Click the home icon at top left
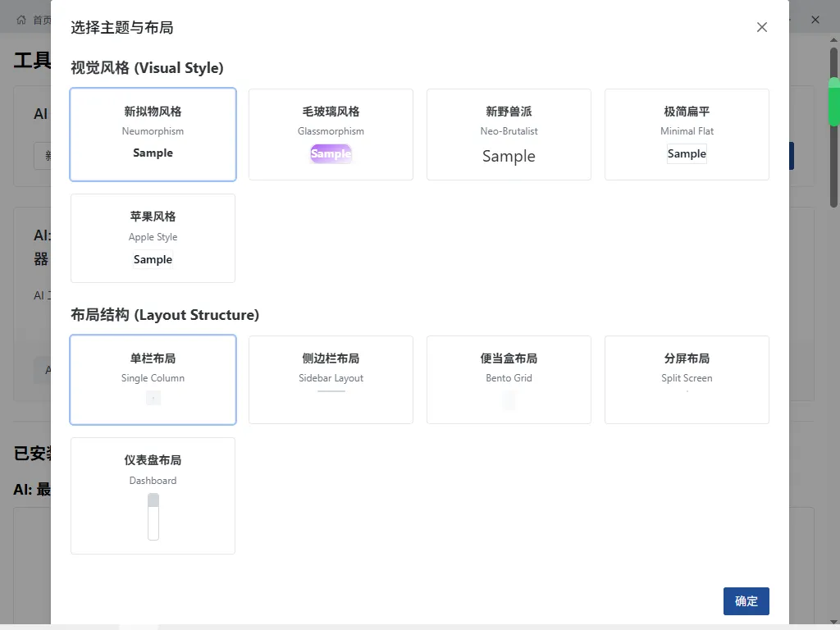The height and width of the screenshot is (630, 840). pos(23,19)
